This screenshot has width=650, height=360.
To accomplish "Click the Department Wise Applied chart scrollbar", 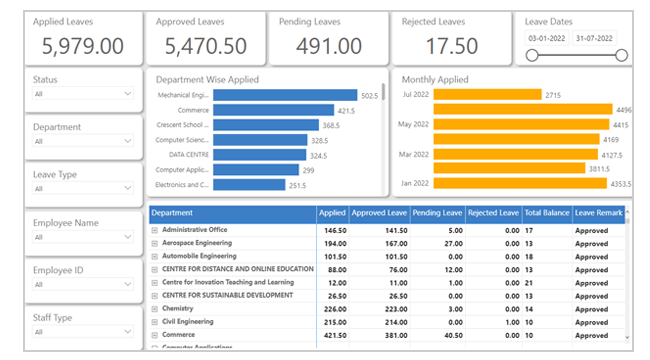I will pos(383,92).
